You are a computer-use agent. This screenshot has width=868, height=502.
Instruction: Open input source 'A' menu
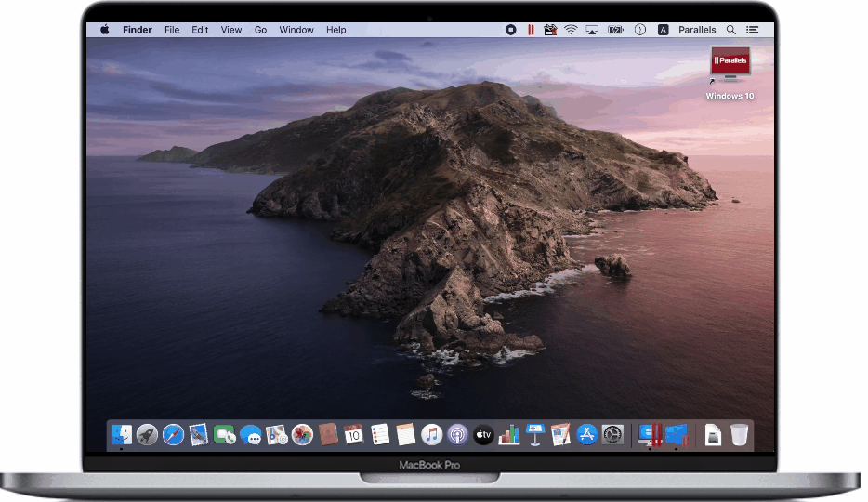tap(664, 30)
